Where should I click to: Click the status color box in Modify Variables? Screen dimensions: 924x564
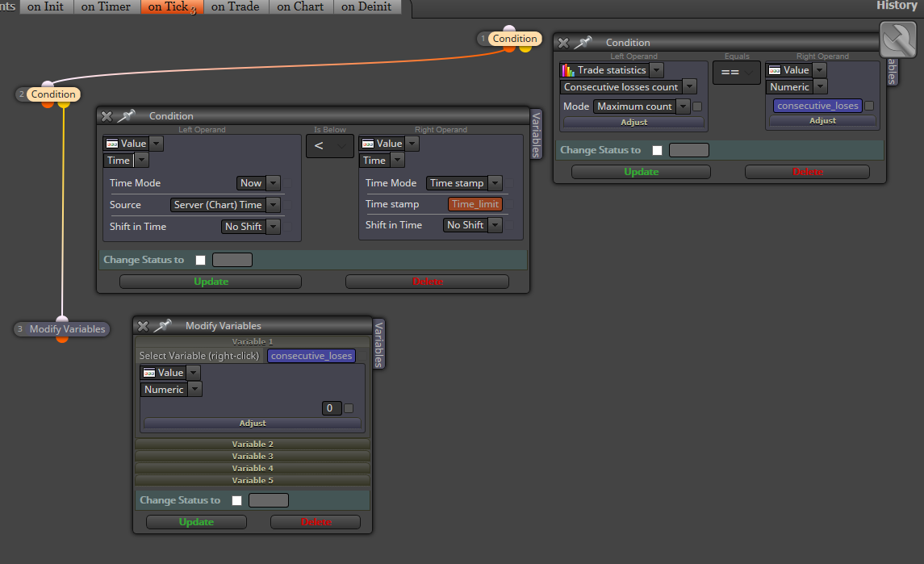[269, 500]
